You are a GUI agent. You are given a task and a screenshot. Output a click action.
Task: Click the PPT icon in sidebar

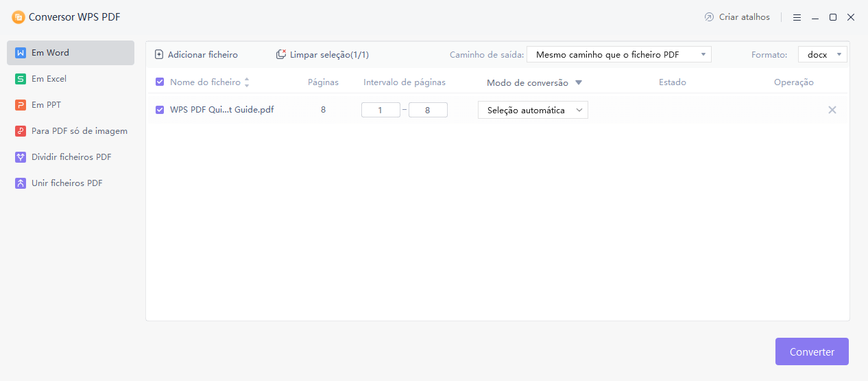pos(21,105)
